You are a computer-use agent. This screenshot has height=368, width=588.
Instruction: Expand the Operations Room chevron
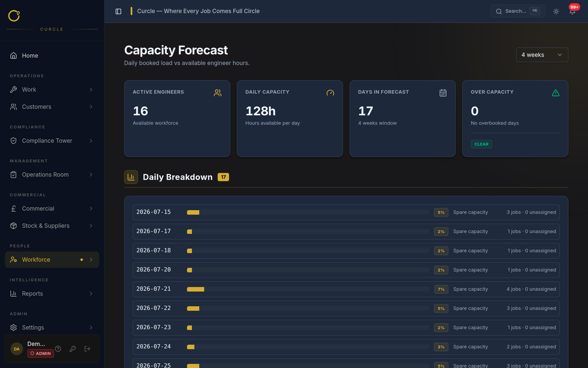click(x=91, y=175)
